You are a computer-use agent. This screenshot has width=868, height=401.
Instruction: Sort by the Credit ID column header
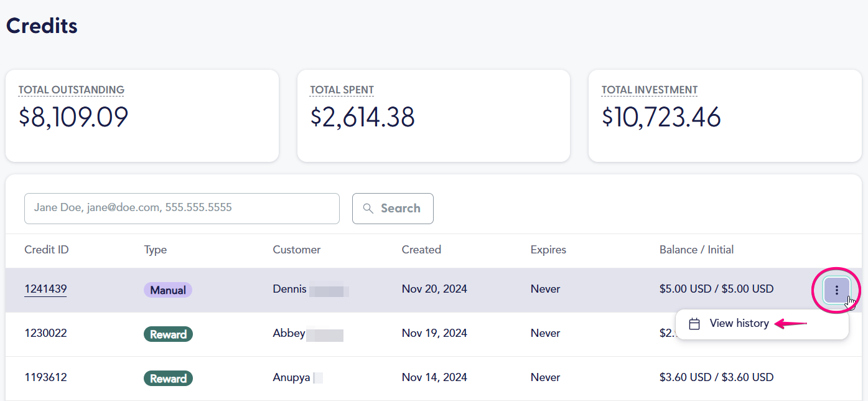pyautogui.click(x=46, y=250)
